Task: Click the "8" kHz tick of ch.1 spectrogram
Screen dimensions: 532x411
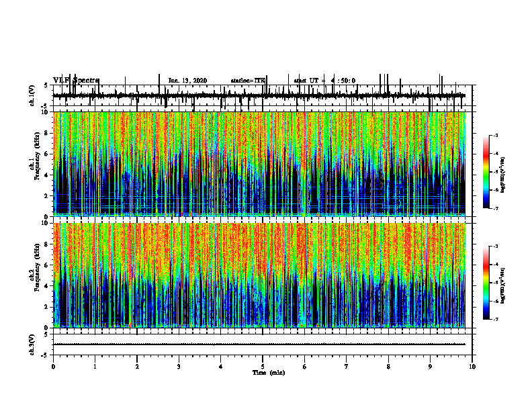Action: (47, 133)
